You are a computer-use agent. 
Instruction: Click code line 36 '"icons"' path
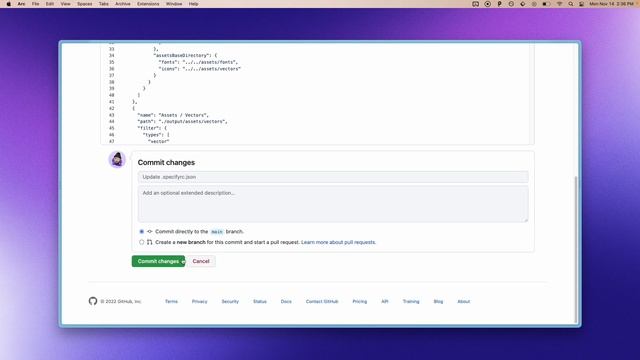[200, 69]
